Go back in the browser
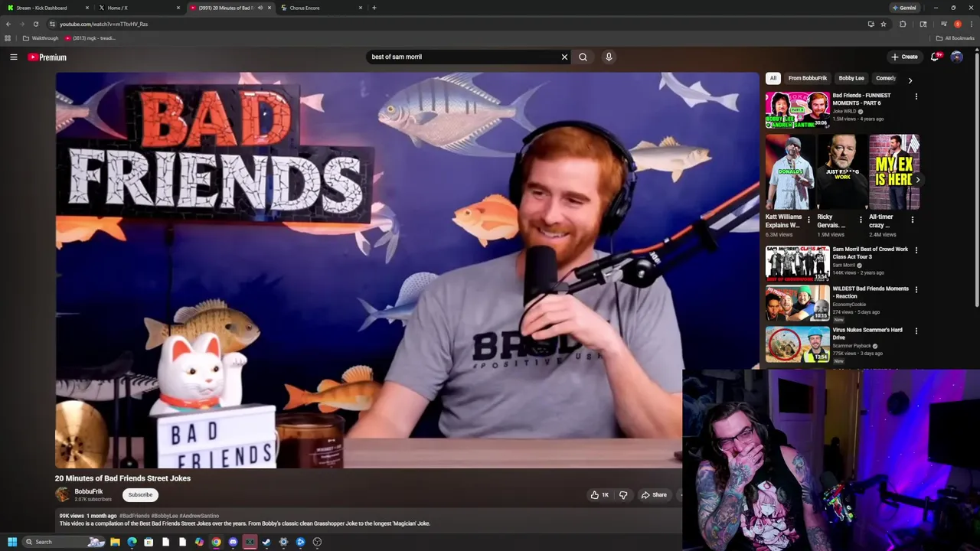Viewport: 980px width, 551px height. point(8,24)
